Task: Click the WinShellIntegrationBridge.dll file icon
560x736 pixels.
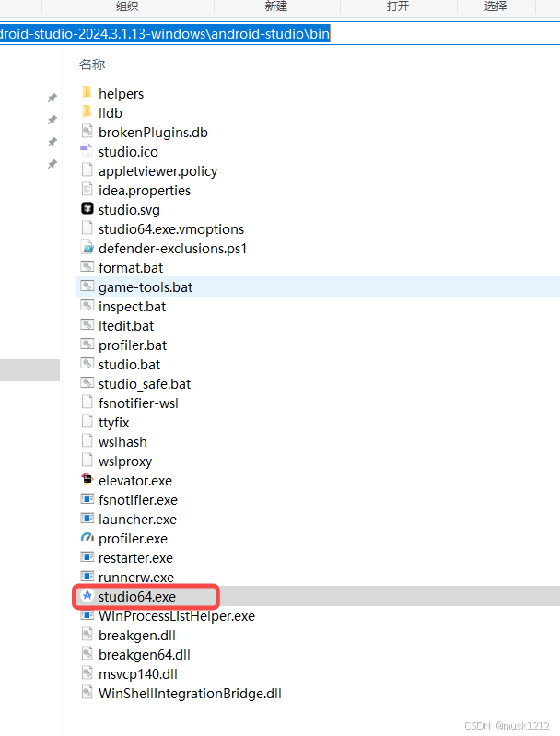Action: (x=87, y=692)
